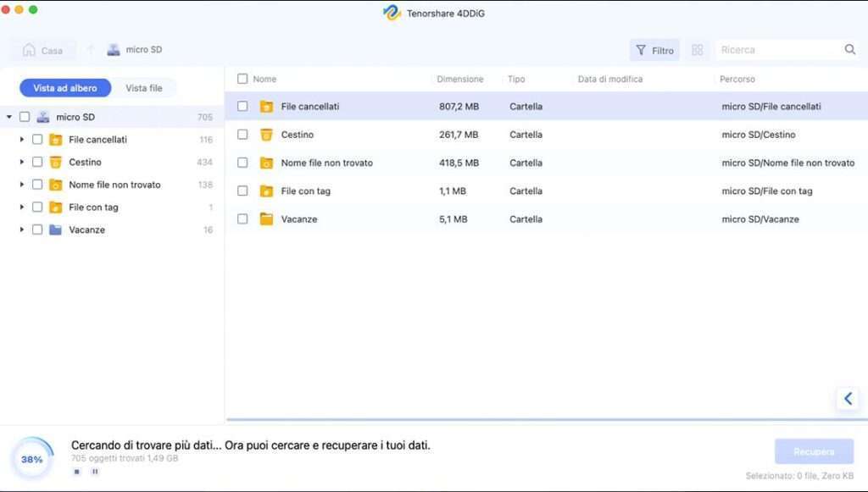The width and height of the screenshot is (868, 492).
Task: Switch to the Vista file tab
Action: [144, 88]
